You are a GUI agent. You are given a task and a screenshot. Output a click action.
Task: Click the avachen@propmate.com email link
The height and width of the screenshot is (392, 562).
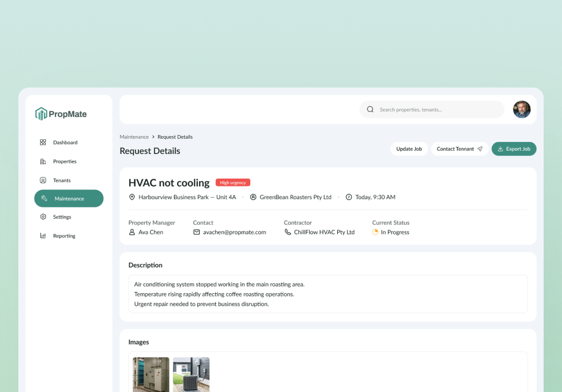(235, 232)
